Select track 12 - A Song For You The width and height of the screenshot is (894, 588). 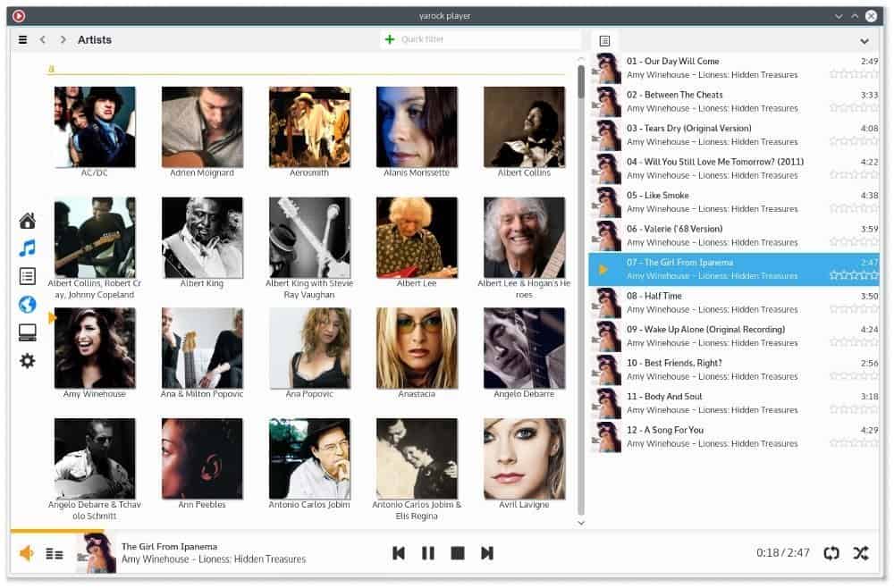734,437
